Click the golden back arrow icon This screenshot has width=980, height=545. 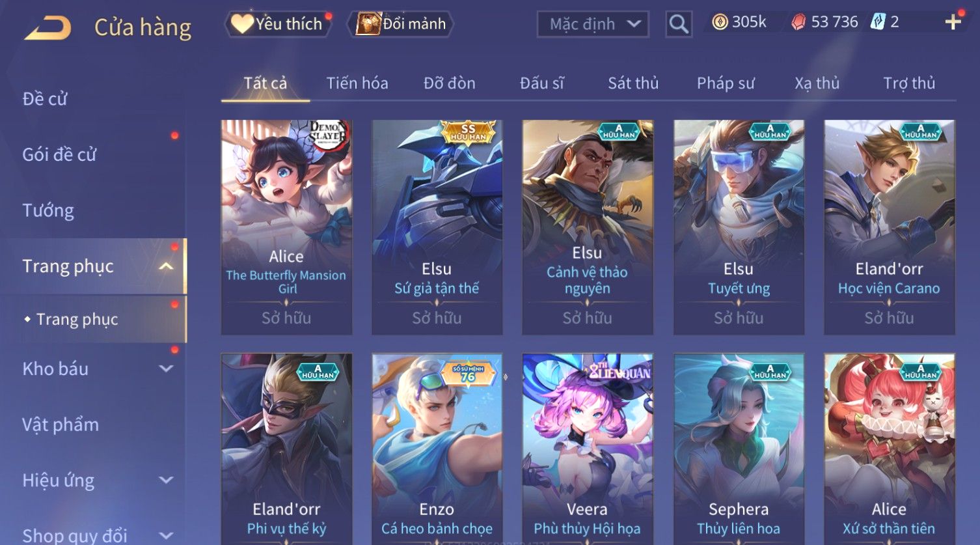tap(48, 27)
